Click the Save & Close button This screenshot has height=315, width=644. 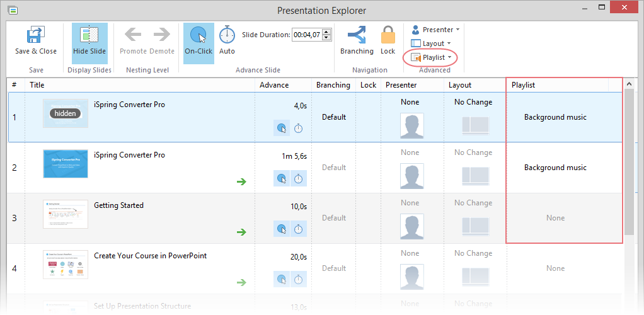36,41
